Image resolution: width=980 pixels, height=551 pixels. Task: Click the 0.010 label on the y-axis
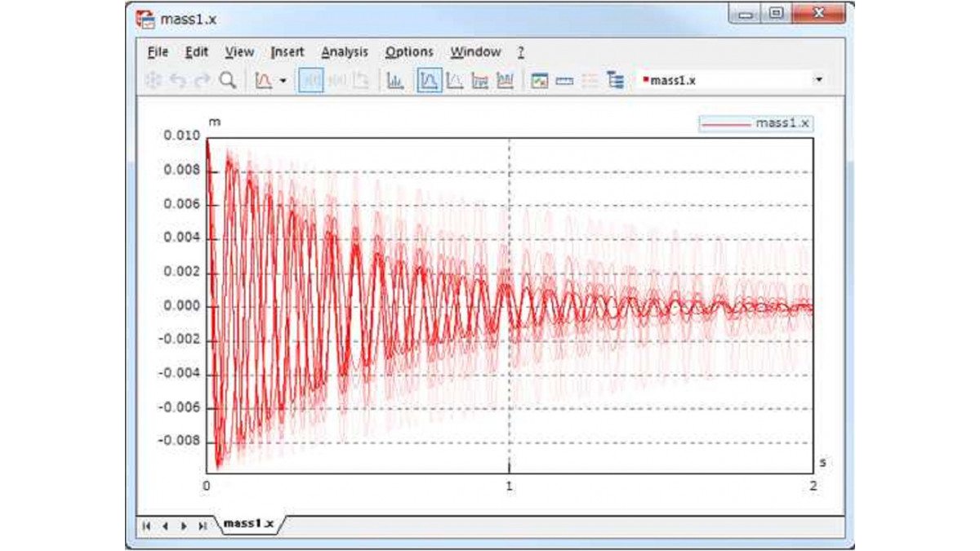pyautogui.click(x=180, y=136)
